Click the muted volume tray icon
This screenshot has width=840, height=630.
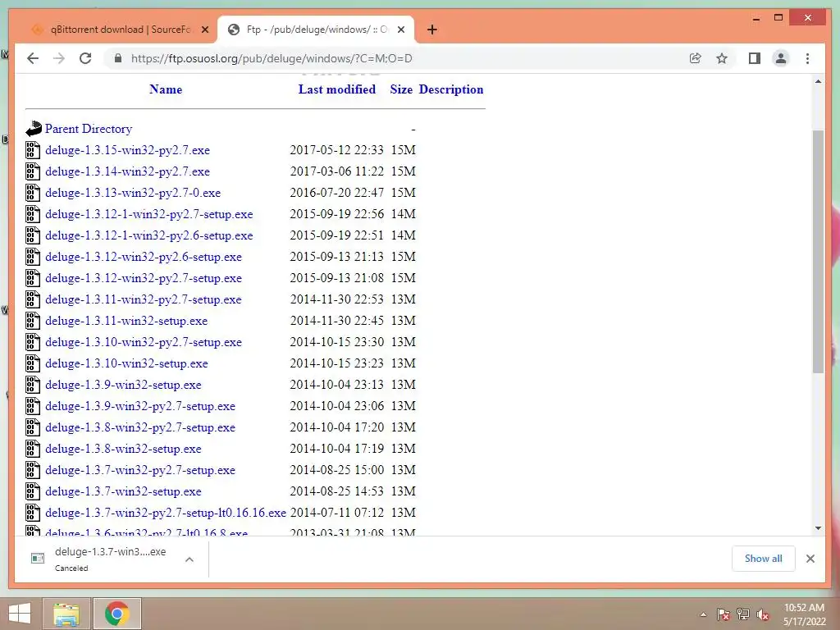point(763,614)
